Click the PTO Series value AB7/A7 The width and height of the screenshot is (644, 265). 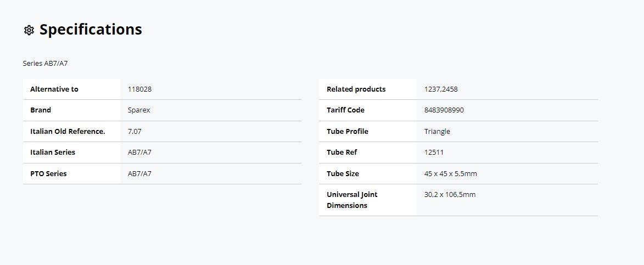tap(139, 173)
